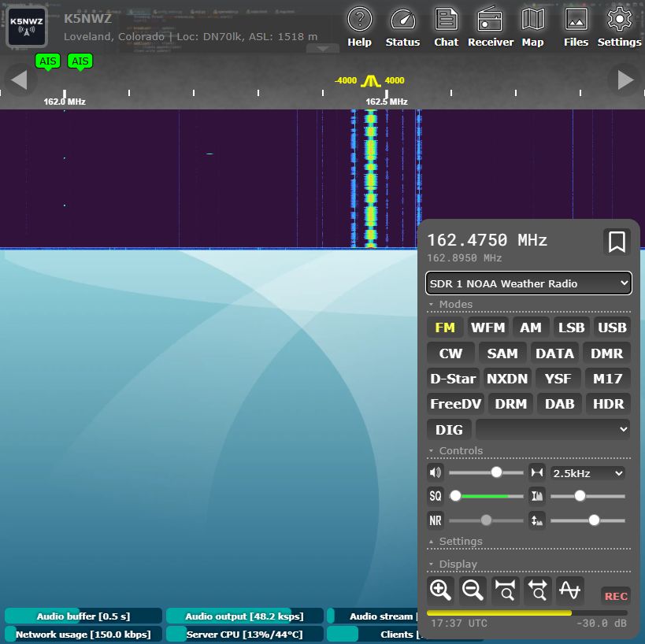Click the 162.4750 MHz frequency display
The width and height of the screenshot is (645, 644).
[487, 240]
